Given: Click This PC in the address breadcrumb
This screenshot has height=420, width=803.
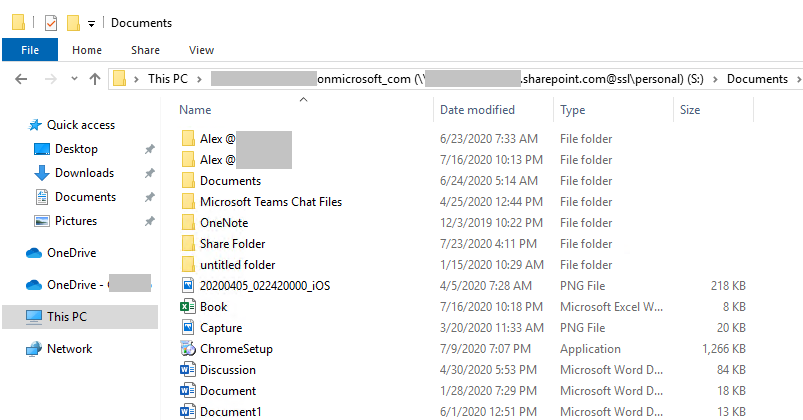Looking at the screenshot, I should pyautogui.click(x=167, y=79).
